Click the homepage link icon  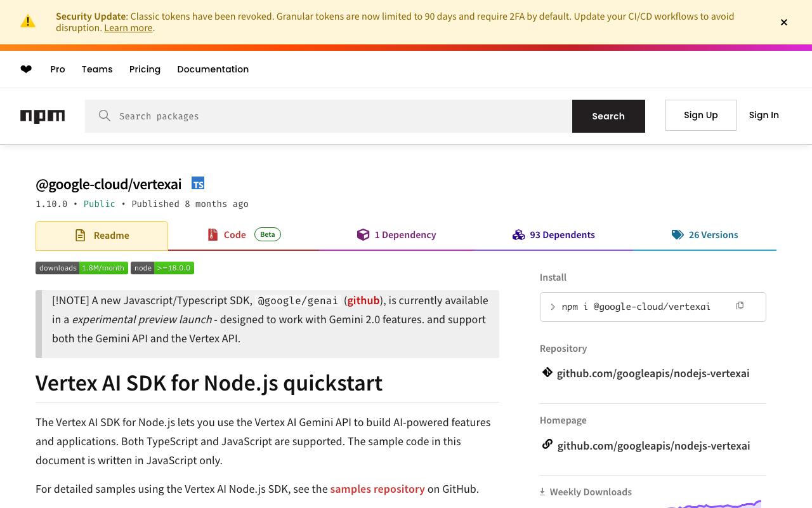click(x=547, y=444)
